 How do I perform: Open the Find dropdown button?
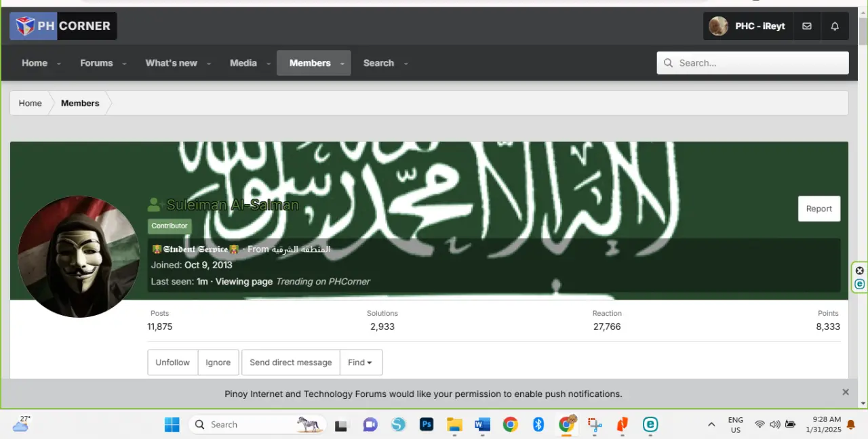pyautogui.click(x=360, y=362)
